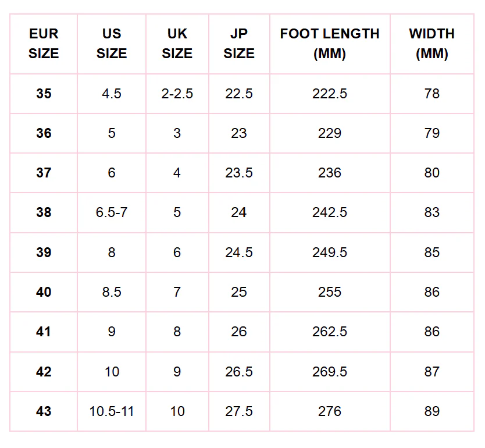Select EUR size 35 row label
This screenshot has height=448, width=485.
click(44, 94)
